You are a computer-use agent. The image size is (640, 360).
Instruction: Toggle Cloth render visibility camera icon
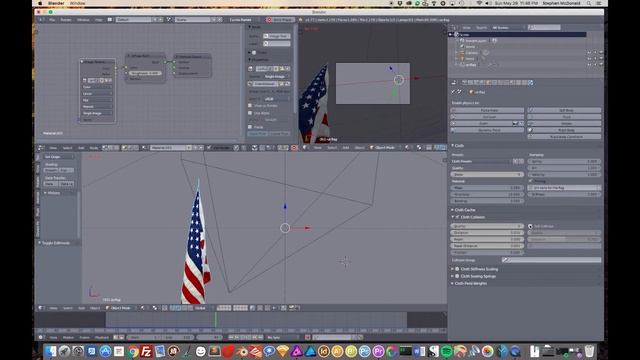516,123
